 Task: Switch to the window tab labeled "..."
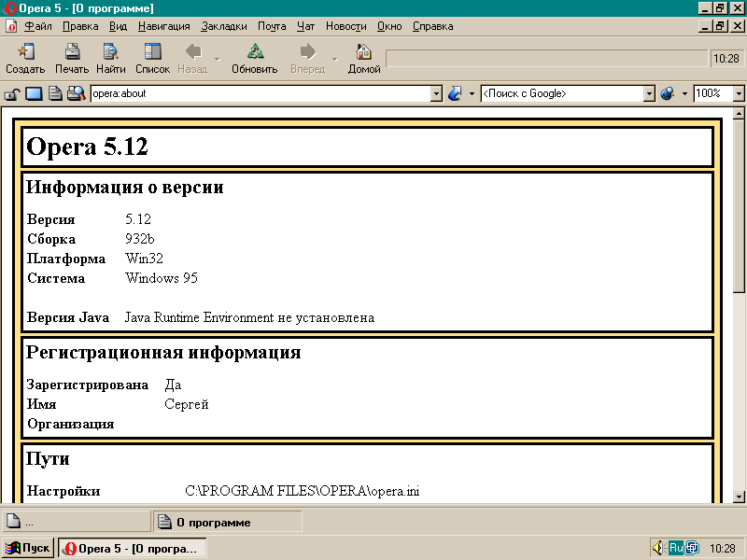[x=77, y=522]
